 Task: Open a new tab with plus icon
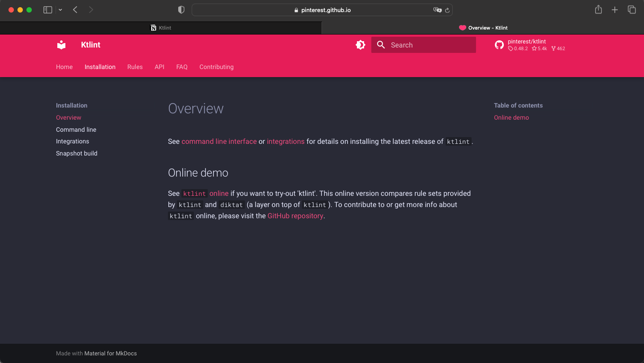[x=615, y=10]
